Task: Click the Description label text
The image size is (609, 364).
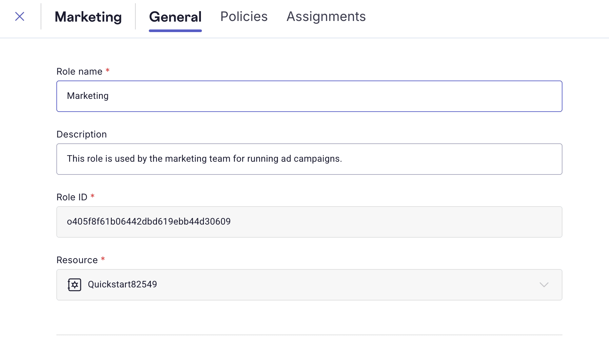Action: [x=82, y=134]
